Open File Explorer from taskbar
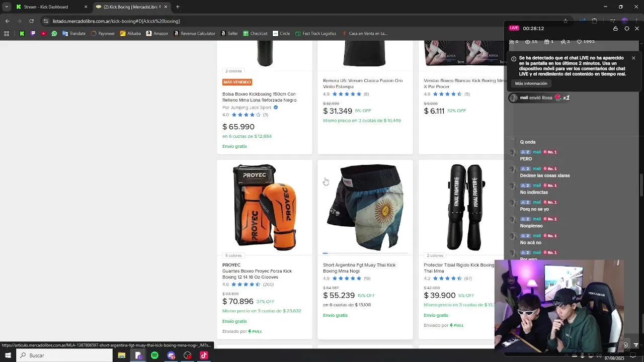The height and width of the screenshot is (362, 644). click(x=122, y=355)
